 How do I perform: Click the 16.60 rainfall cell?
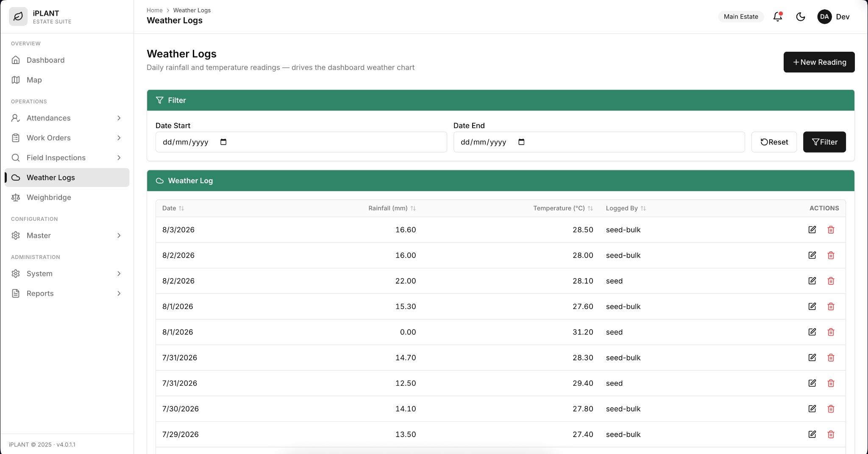pos(406,230)
